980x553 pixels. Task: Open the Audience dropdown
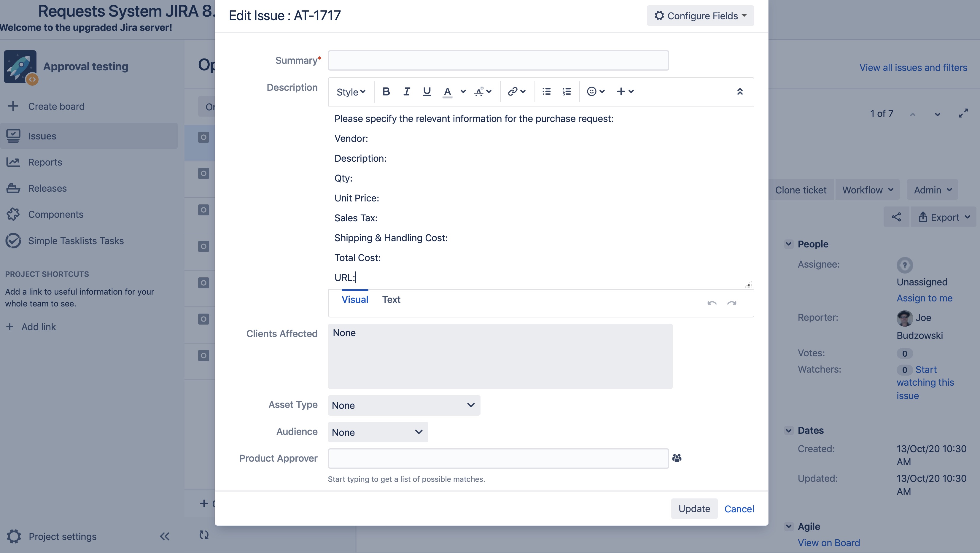[377, 432]
